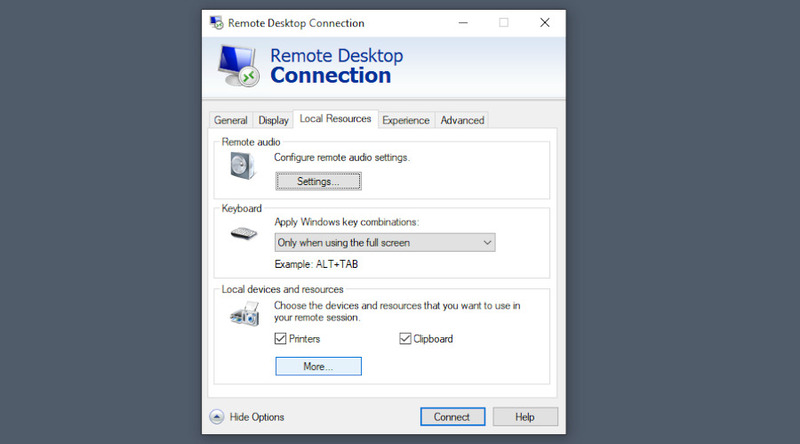
Task: Click 'Apply Windows key combinations:' label
Action: pos(346,222)
